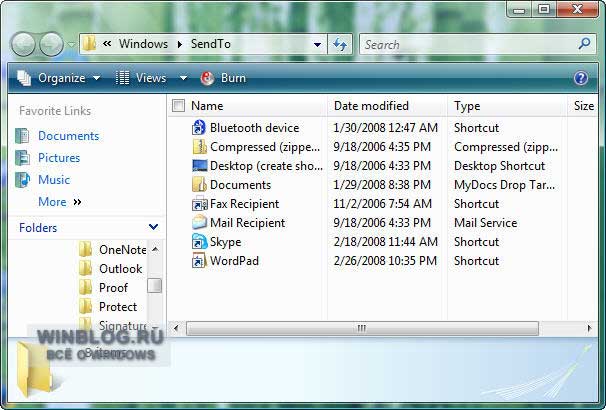Click the double chevron in address bar

coord(107,44)
